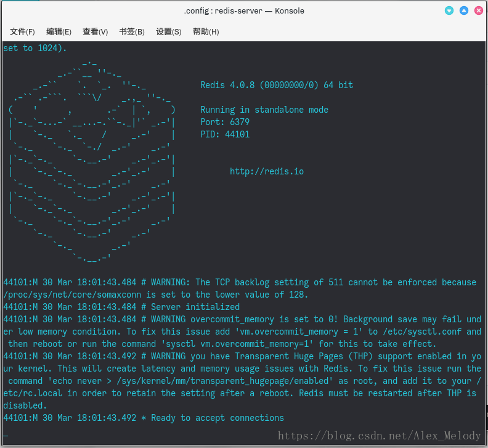
Task: Open the 查看(V) View menu
Action: (96, 32)
